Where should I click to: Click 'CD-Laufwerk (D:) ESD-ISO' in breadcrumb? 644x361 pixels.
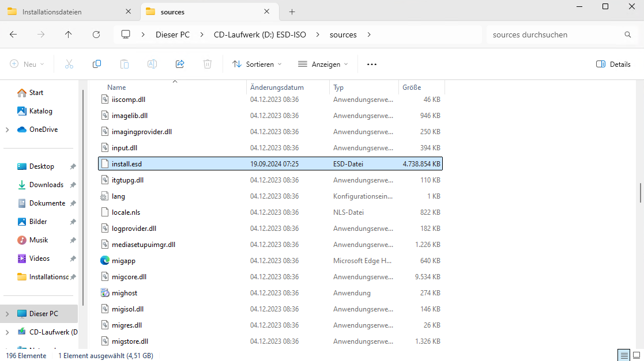tap(259, 35)
